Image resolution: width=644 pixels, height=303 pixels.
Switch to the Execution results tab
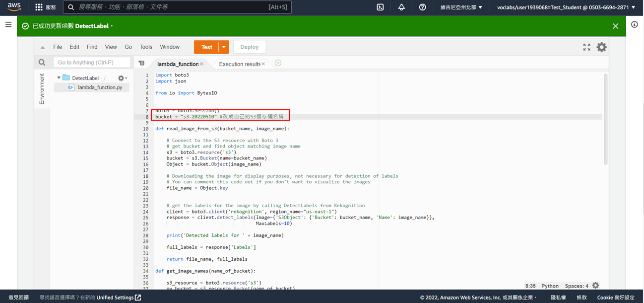240,64
